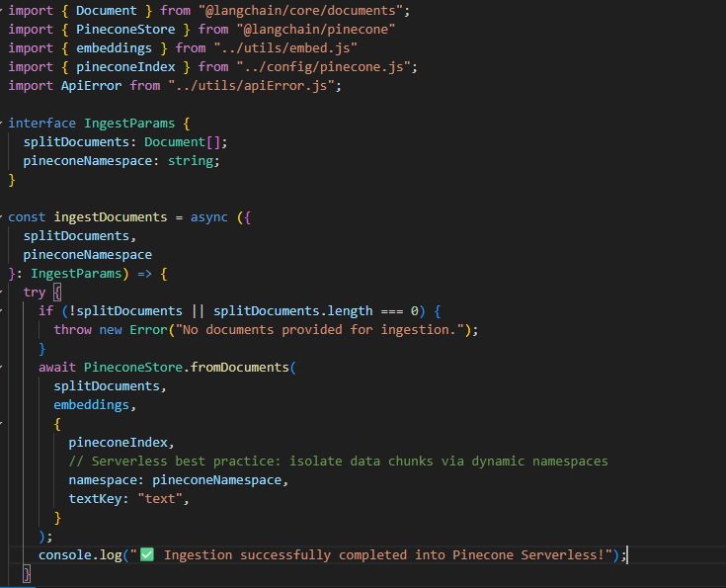Click PineconeStore in the second import statement
Viewport: 726px width, 588px height.
125,30
